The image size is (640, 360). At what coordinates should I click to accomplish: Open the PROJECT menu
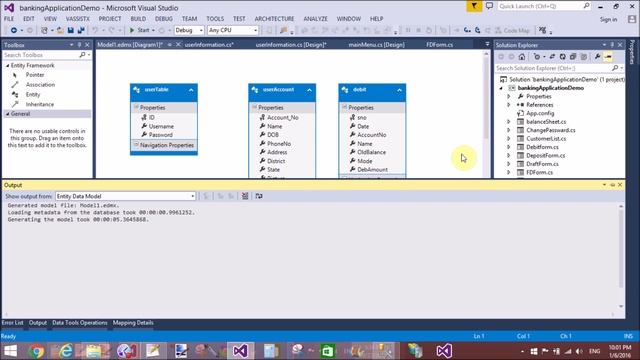click(x=110, y=19)
